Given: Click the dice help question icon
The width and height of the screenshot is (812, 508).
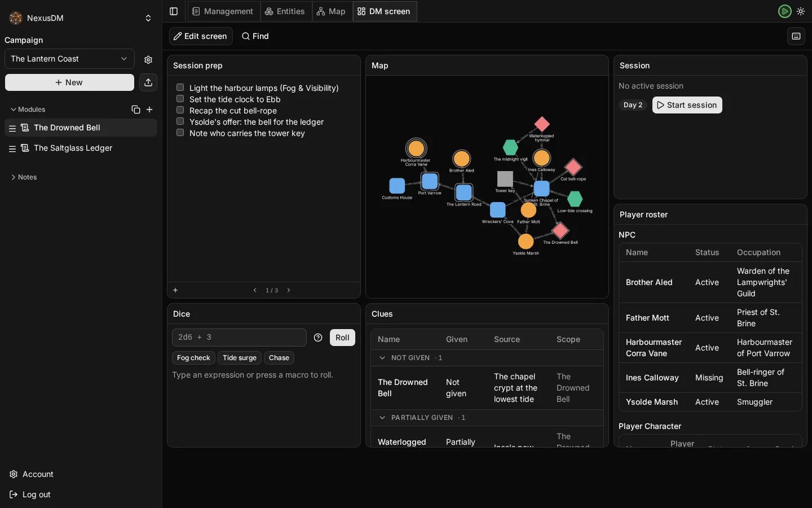Looking at the screenshot, I should pos(318,338).
